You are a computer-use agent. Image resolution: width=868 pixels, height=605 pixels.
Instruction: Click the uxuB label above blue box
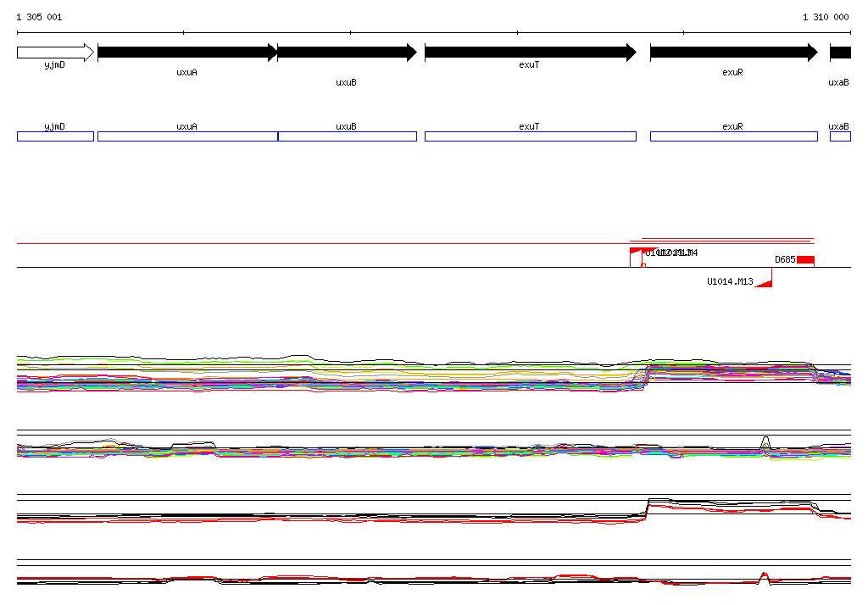coord(346,126)
